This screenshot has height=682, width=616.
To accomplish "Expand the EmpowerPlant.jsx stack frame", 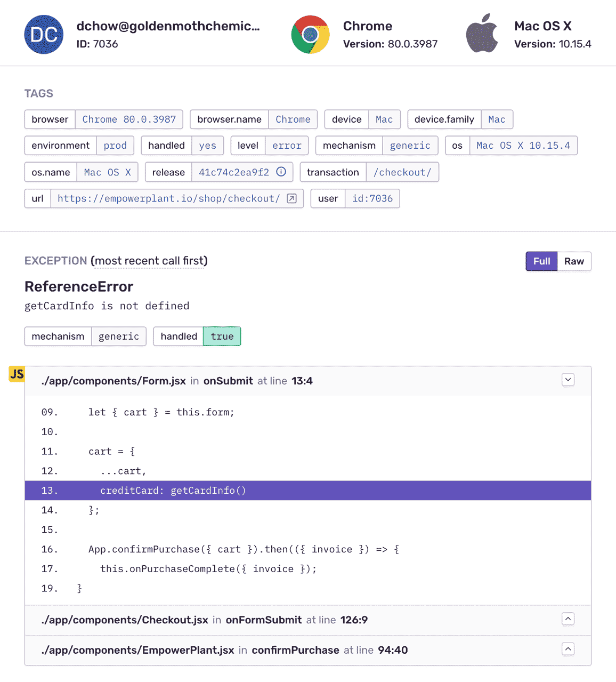I will tap(568, 649).
